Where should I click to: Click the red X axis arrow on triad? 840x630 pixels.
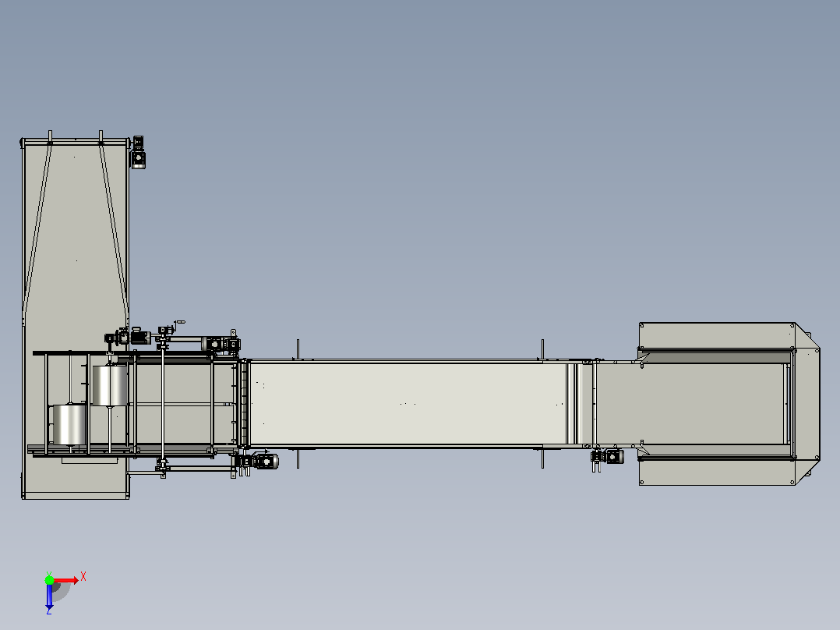pos(67,581)
